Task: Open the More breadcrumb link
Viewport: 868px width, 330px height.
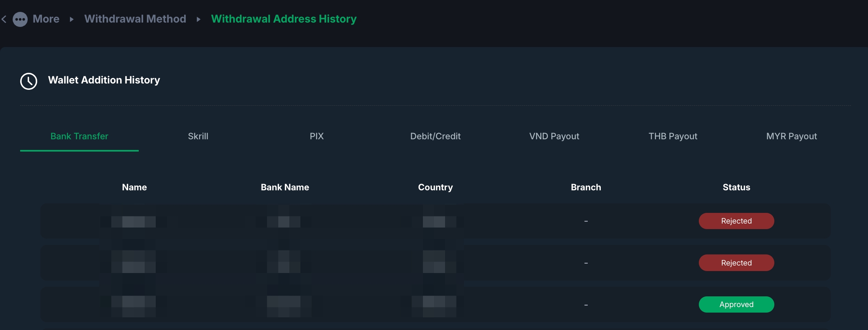Action: point(46,19)
